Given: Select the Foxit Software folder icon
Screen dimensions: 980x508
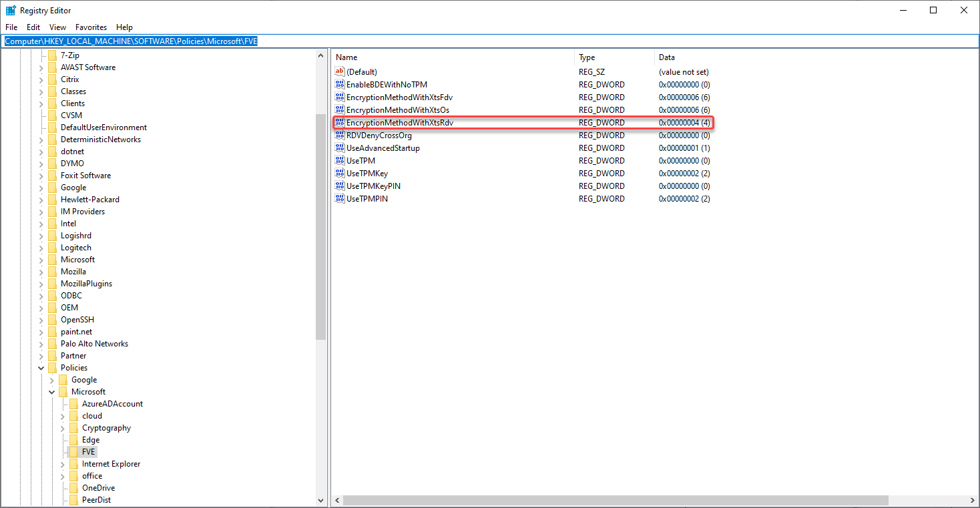Looking at the screenshot, I should point(52,176).
